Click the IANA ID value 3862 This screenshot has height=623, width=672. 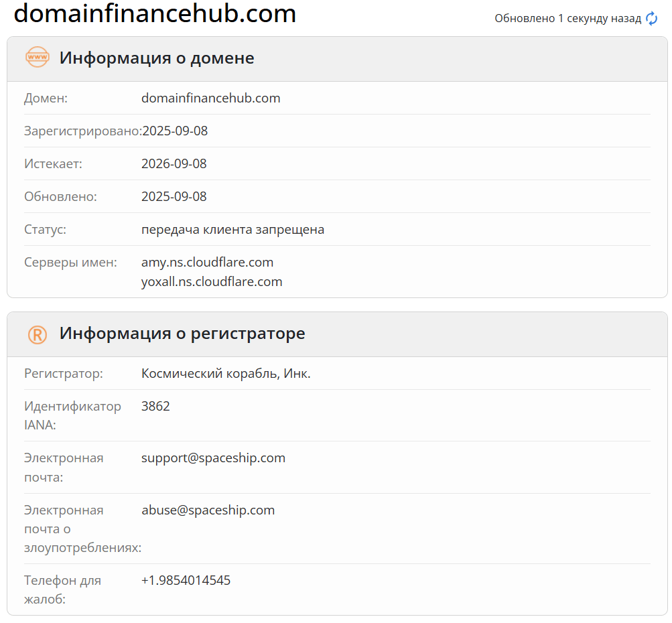pos(155,406)
